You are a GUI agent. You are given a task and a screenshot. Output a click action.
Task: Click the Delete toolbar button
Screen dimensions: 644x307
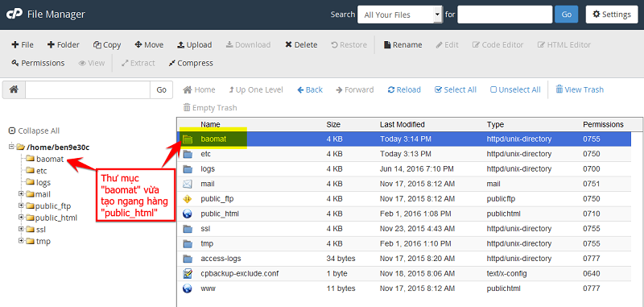(x=301, y=45)
